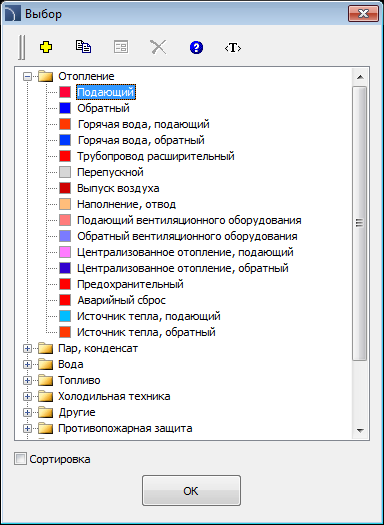Select the Выпуск воздуха item
This screenshot has width=384, height=525.
[x=118, y=189]
